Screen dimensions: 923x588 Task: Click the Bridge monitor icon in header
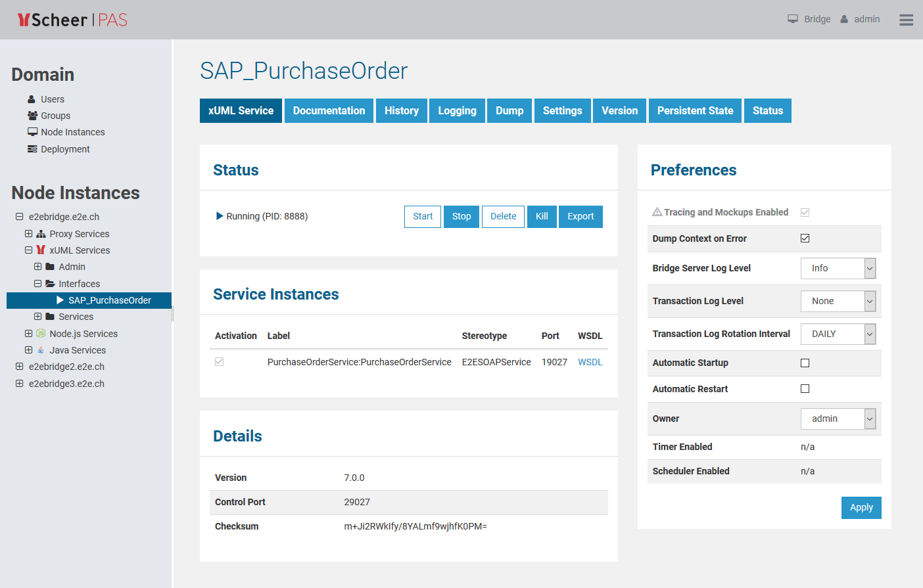coord(793,19)
